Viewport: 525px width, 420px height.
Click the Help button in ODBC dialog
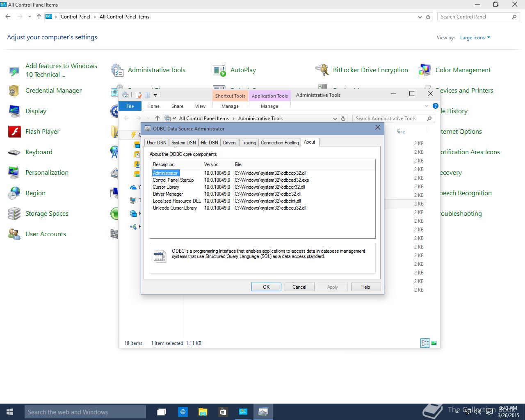click(x=366, y=287)
